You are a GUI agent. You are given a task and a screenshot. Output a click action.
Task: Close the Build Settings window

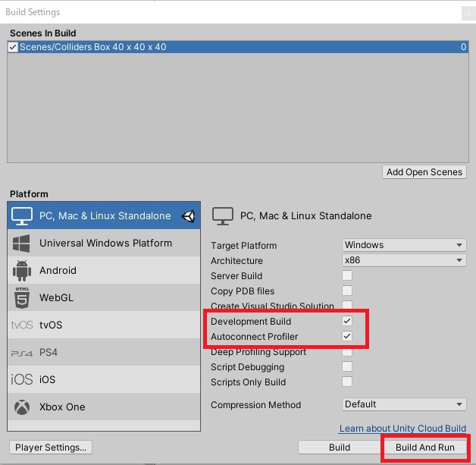pos(468,13)
